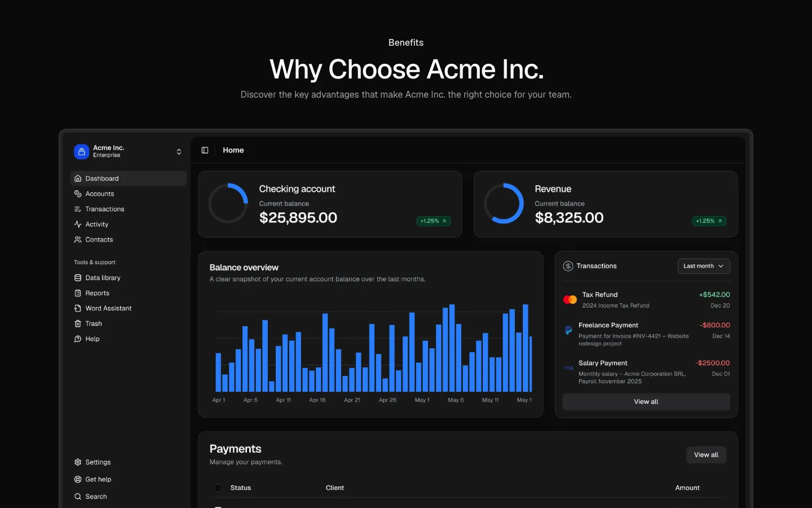Click the Dashboard home icon
This screenshot has width=812, height=508.
click(78, 178)
